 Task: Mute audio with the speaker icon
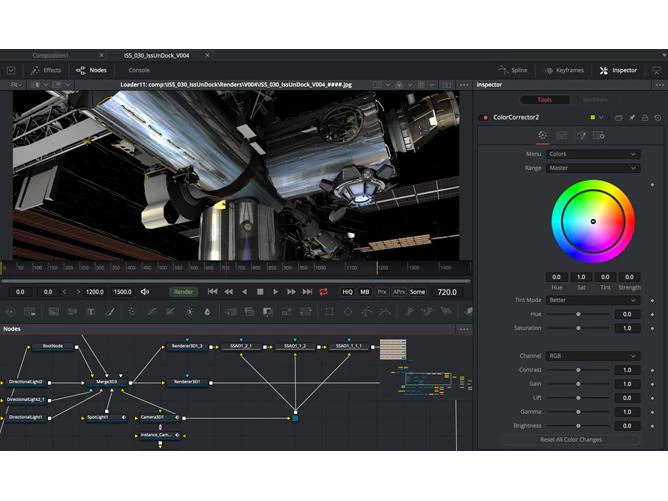pos(145,292)
